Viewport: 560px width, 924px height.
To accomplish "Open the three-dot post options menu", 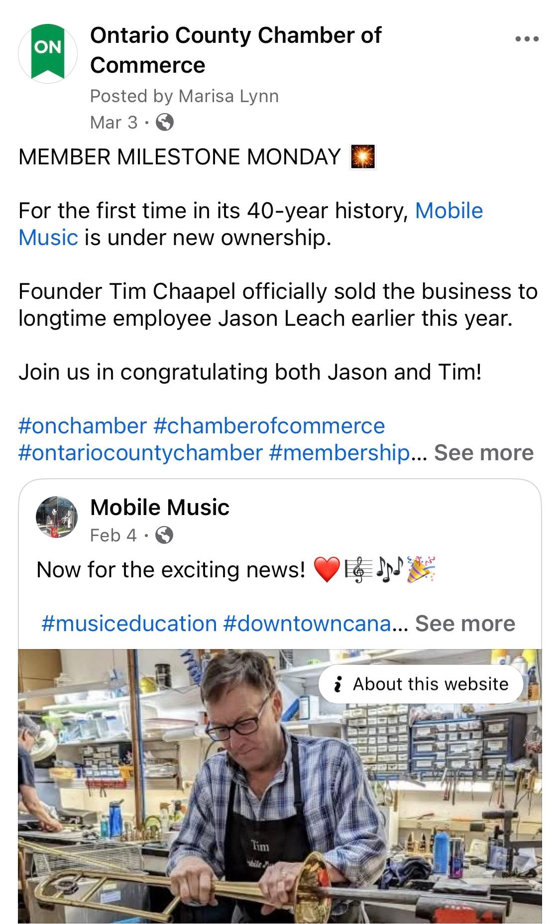I will tap(527, 39).
